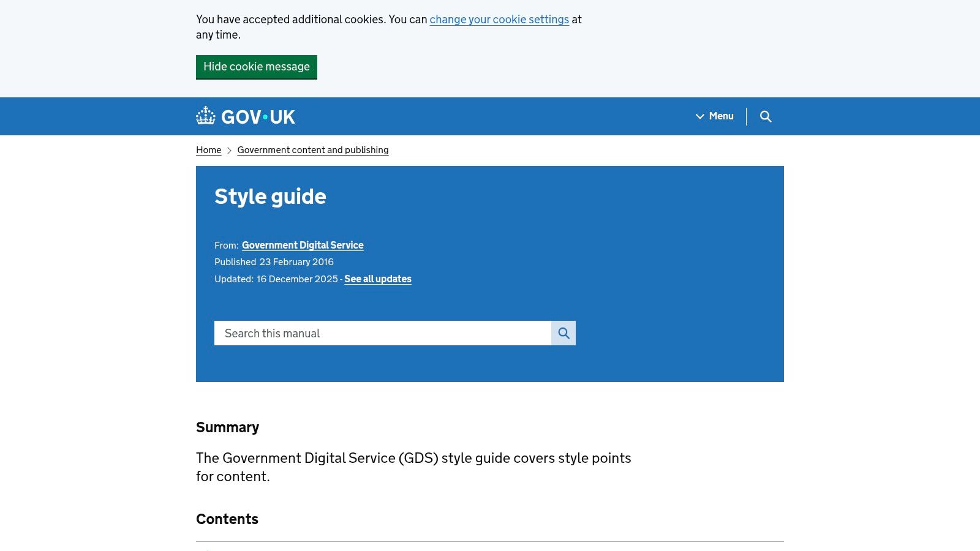Hide the cookie message
Screen dimensions: 980x551
coord(257,67)
